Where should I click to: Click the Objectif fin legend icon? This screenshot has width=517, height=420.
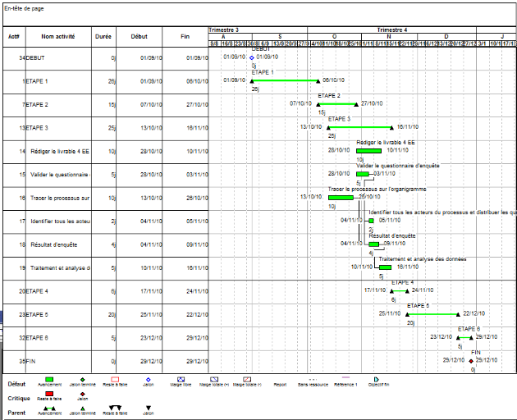coord(377,380)
